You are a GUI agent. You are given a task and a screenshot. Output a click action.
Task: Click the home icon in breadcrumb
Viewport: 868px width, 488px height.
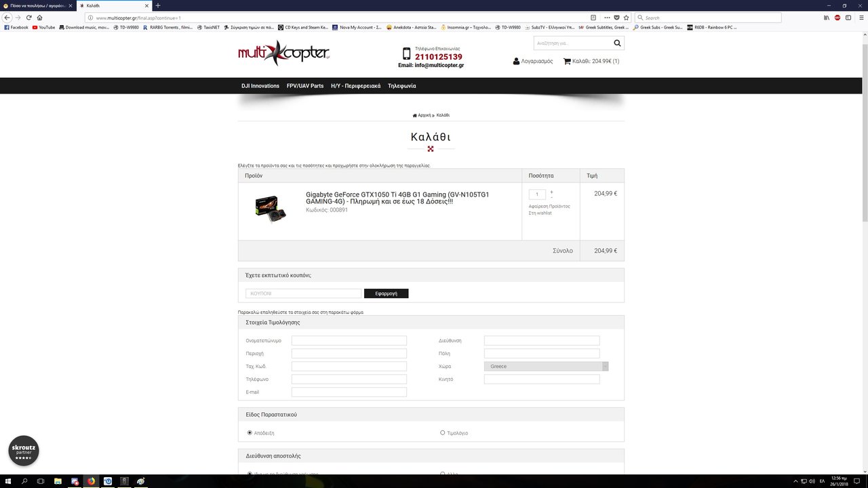(414, 115)
